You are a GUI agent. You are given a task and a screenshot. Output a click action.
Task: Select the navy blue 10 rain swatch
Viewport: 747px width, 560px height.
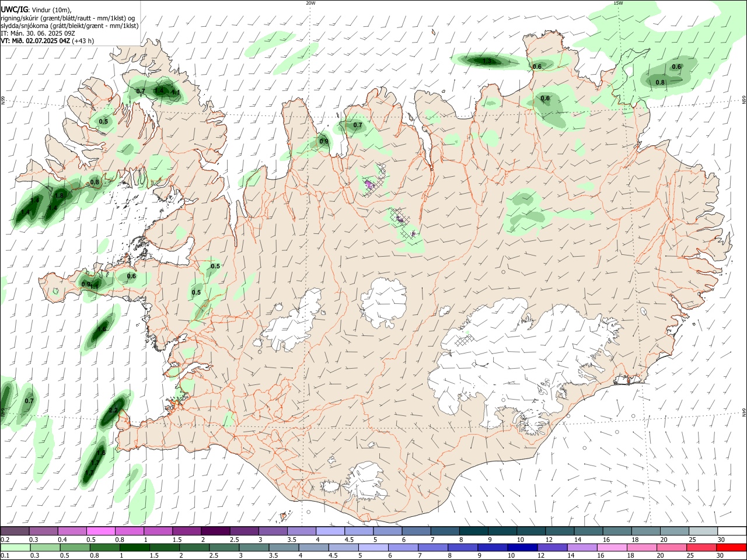[522, 548]
